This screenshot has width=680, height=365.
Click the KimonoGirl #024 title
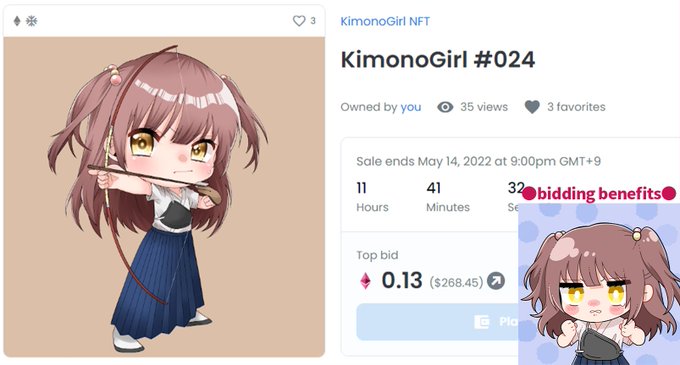438,59
